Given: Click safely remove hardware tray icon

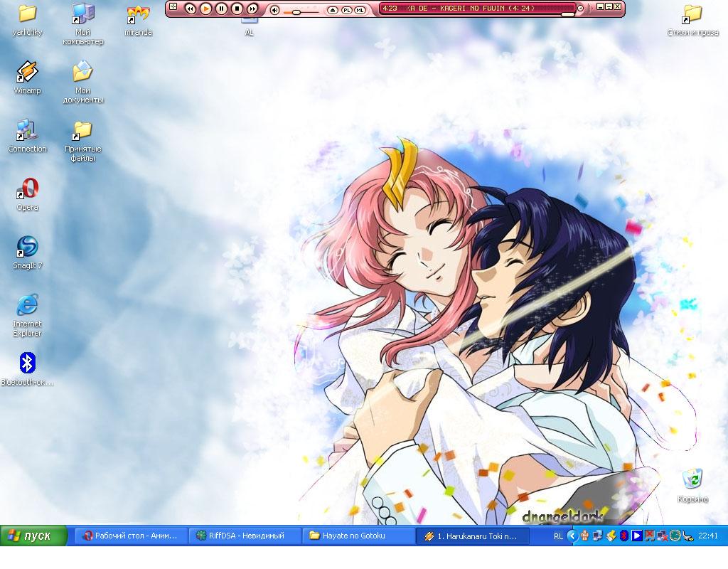Looking at the screenshot, I should point(688,536).
